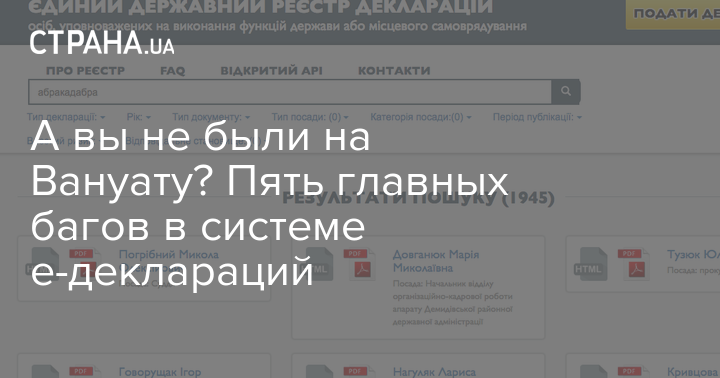Open the ПРО РЕЄСТР menu item
The width and height of the screenshot is (720, 378).
[85, 71]
